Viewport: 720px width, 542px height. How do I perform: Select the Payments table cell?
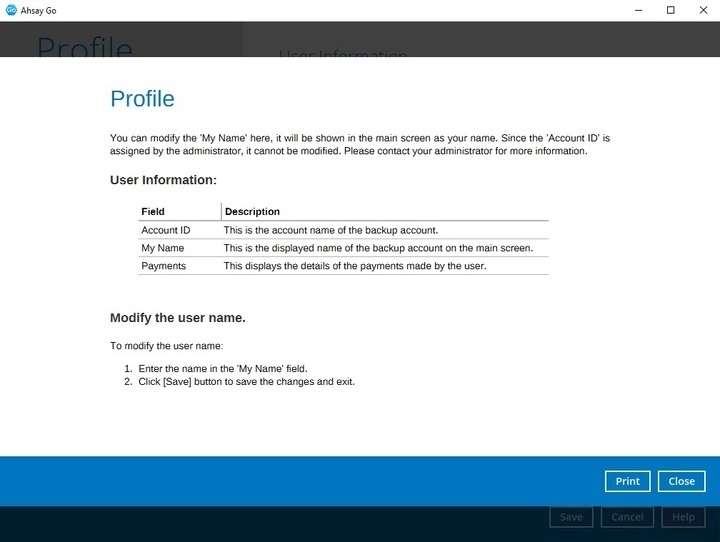(163, 266)
